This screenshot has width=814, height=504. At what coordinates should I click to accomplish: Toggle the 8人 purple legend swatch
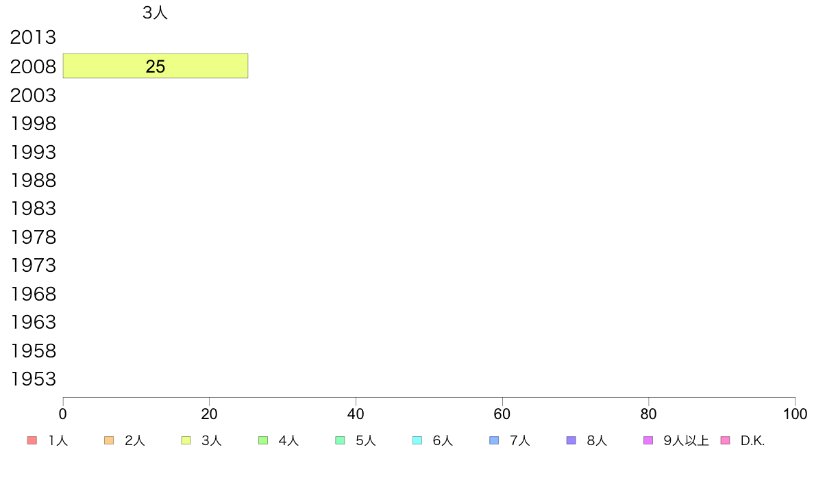click(571, 440)
